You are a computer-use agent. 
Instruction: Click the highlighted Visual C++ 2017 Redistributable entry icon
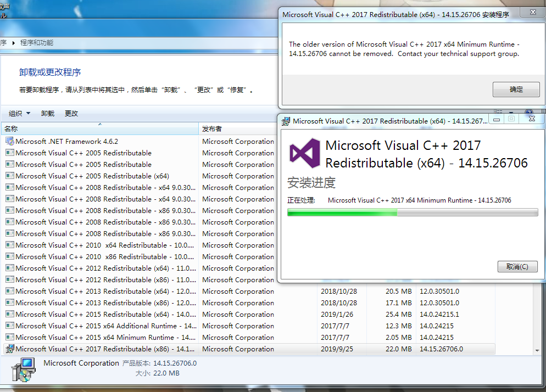9,349
